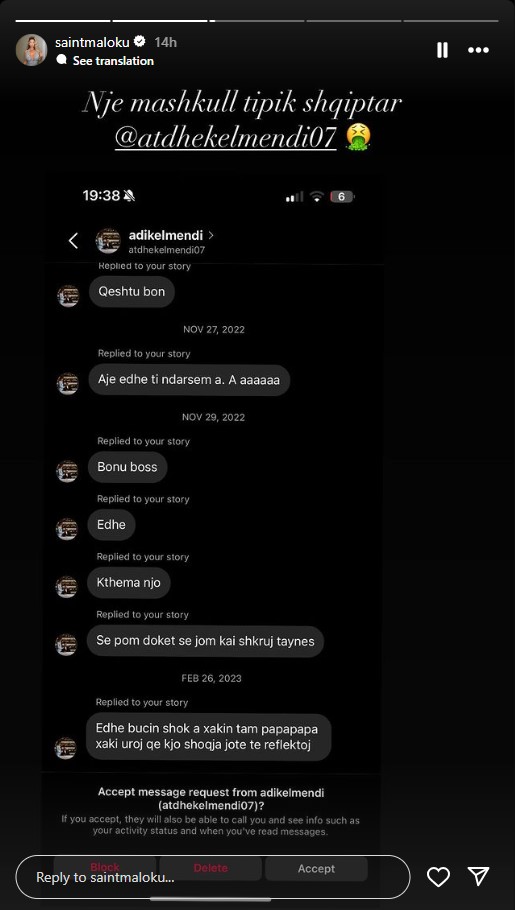Click the Delete message request button
Image resolution: width=515 pixels, height=910 pixels.
pos(210,868)
